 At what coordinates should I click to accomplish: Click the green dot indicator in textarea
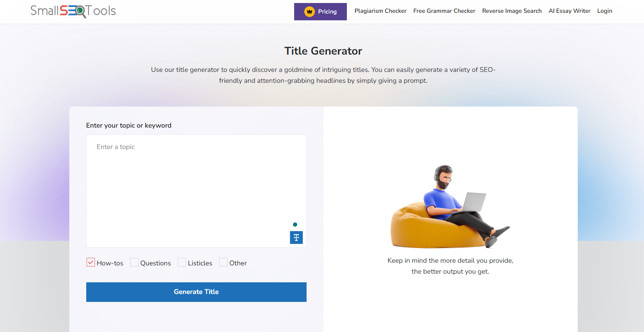coord(295,225)
